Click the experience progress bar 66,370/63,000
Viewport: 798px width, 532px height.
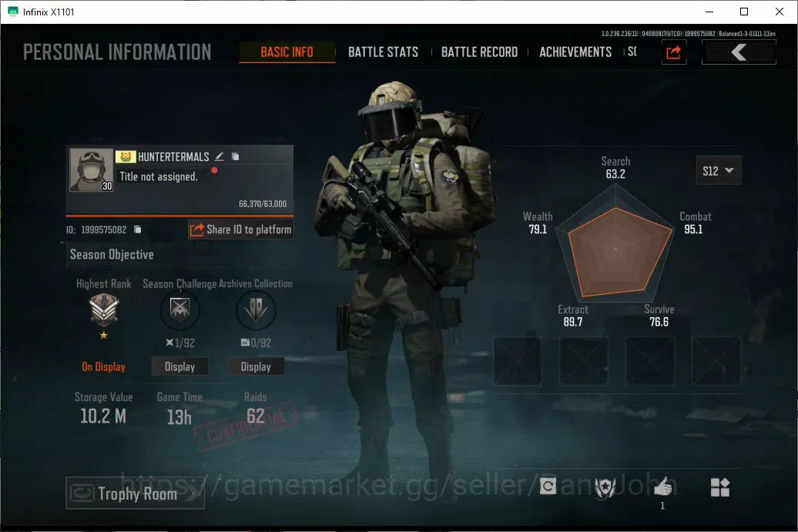coord(179,215)
